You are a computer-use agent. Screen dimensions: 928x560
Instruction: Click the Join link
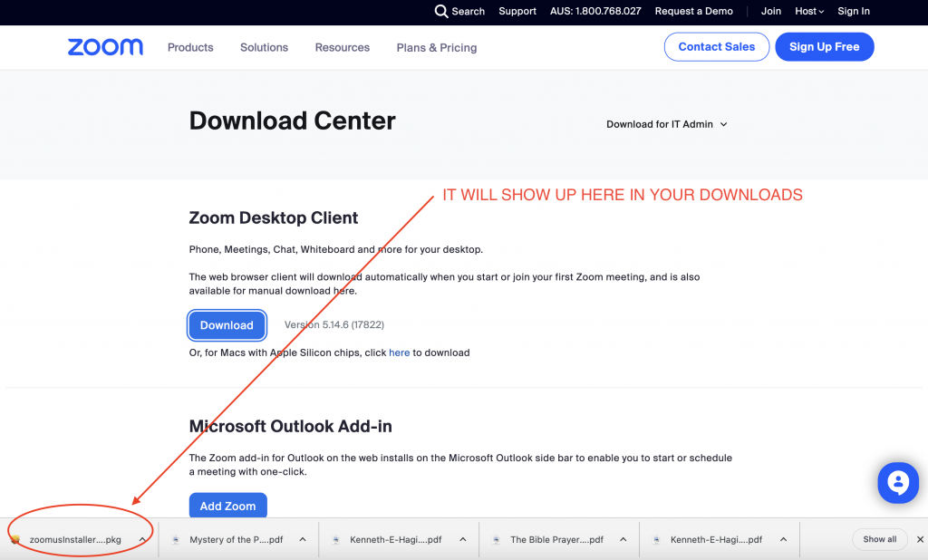770,11
